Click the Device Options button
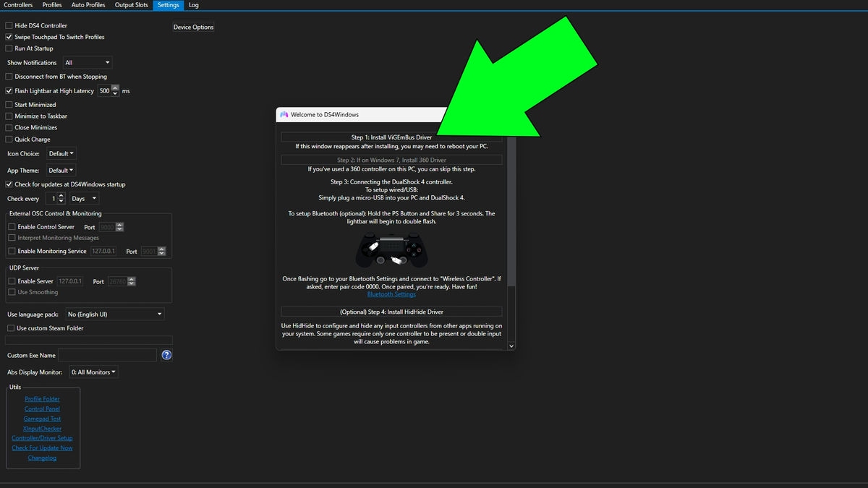 pyautogui.click(x=192, y=27)
